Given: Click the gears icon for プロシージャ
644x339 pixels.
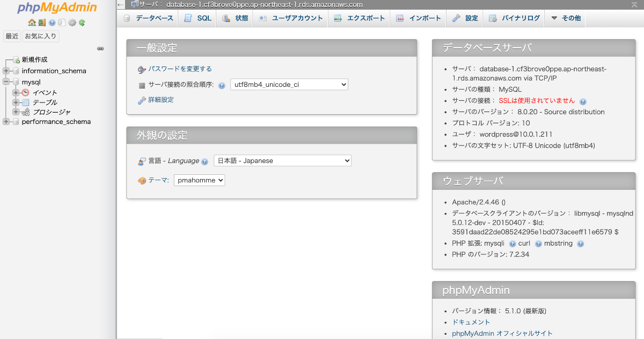Looking at the screenshot, I should point(25,112).
